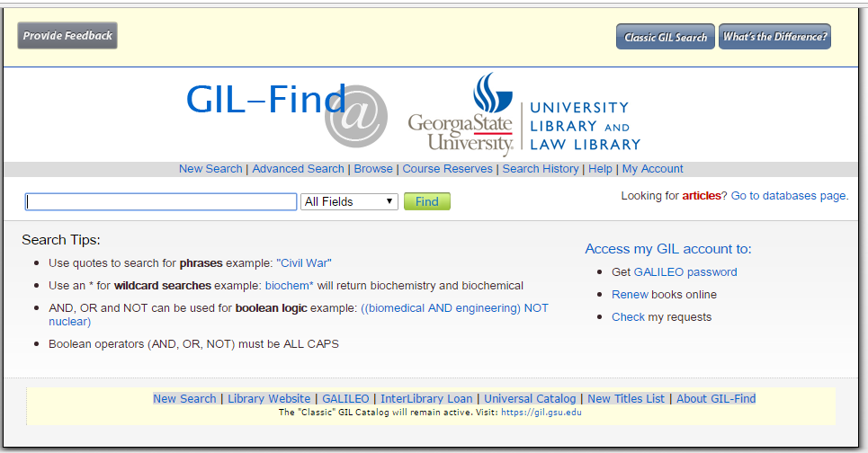Open Course Reserves
The width and height of the screenshot is (868, 453).
click(447, 169)
